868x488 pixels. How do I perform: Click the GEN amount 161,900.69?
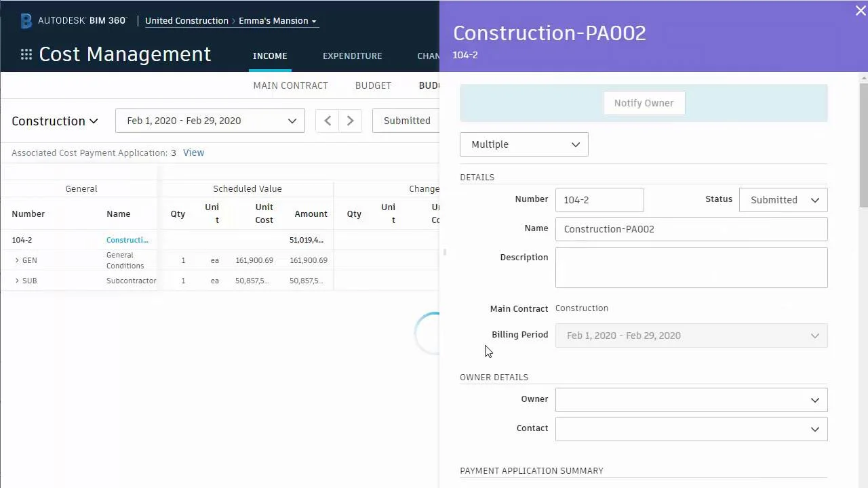click(x=309, y=260)
